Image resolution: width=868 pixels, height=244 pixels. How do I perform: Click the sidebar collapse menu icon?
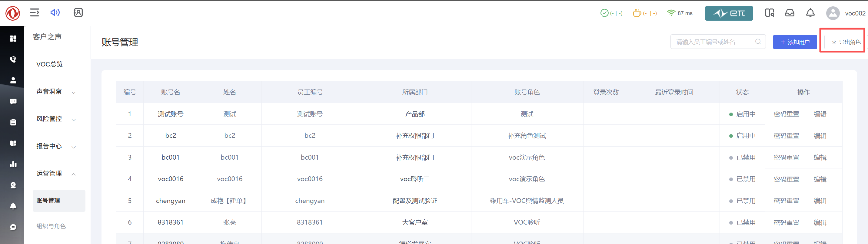pyautogui.click(x=34, y=13)
